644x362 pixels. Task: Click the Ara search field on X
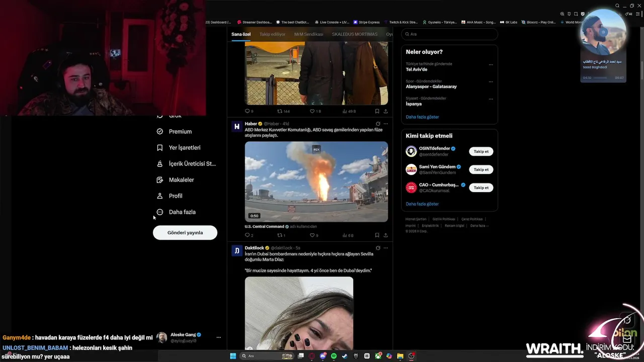[449, 34]
